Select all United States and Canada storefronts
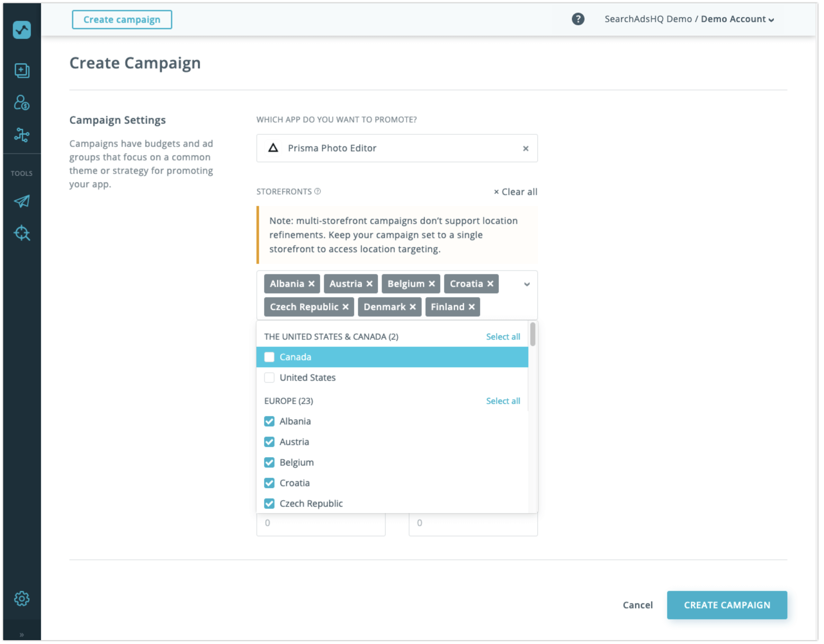The width and height of the screenshot is (824, 644). click(503, 336)
